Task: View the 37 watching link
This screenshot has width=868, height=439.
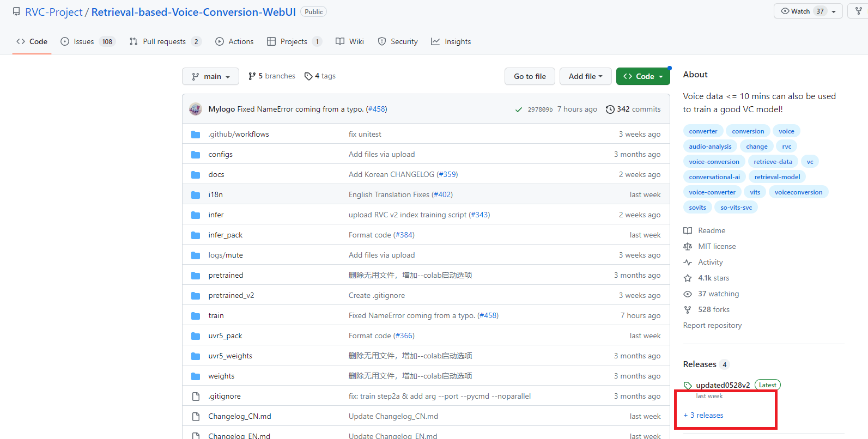Action: [711, 294]
